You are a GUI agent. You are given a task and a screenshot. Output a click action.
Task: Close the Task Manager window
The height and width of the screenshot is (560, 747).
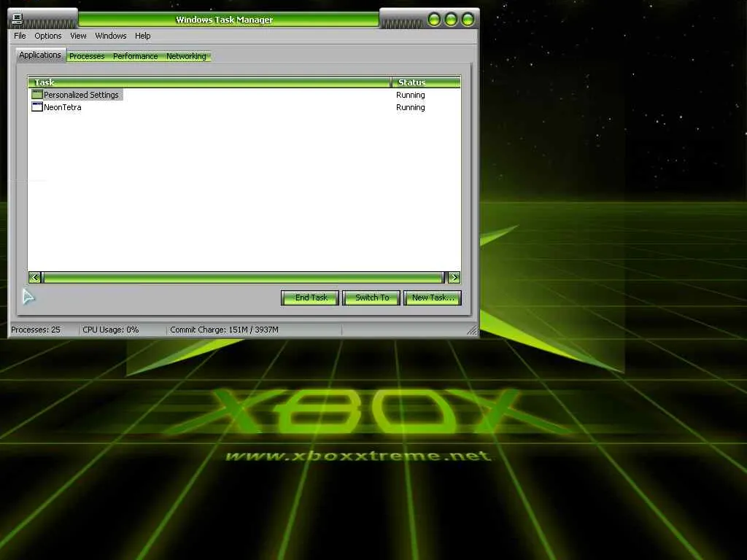pyautogui.click(x=468, y=20)
